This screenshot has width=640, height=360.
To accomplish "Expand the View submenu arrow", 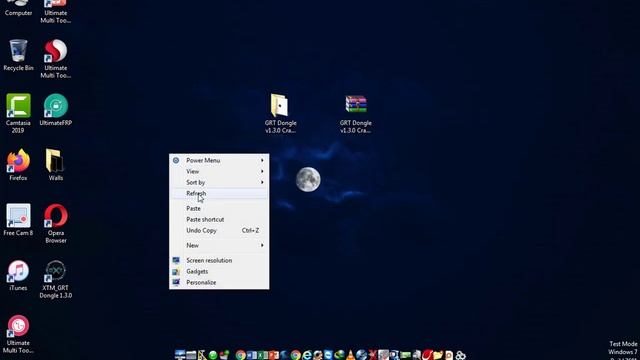I will pos(262,171).
